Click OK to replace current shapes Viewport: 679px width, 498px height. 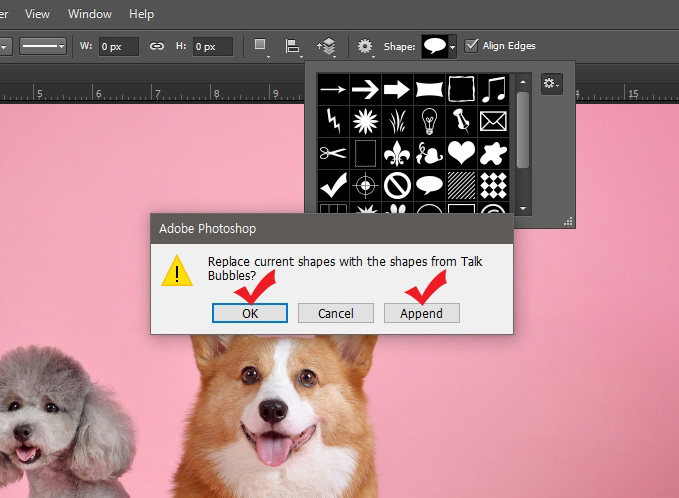[250, 313]
